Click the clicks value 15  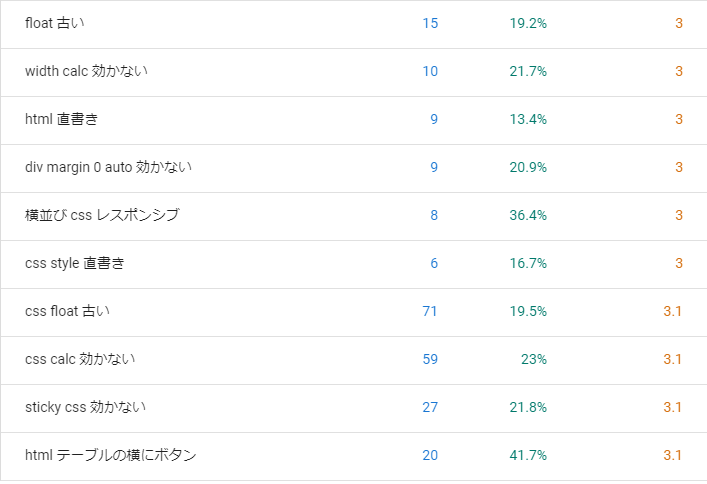(x=430, y=23)
